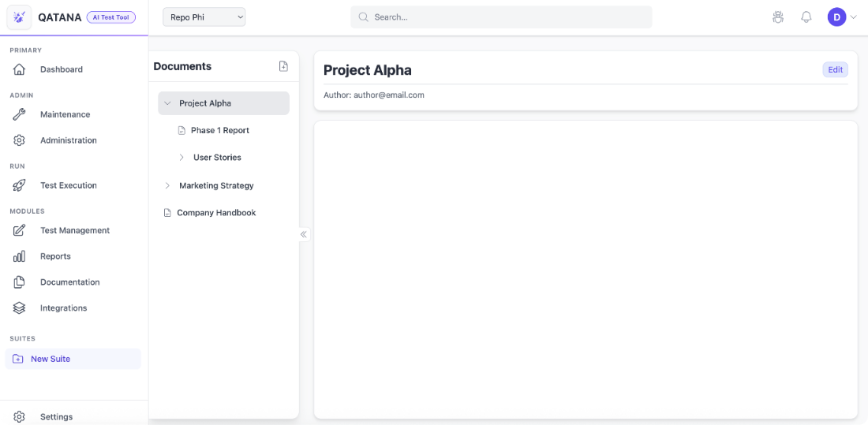Viewport: 868px width, 425px height.
Task: Open the bug report icon in header
Action: click(778, 17)
